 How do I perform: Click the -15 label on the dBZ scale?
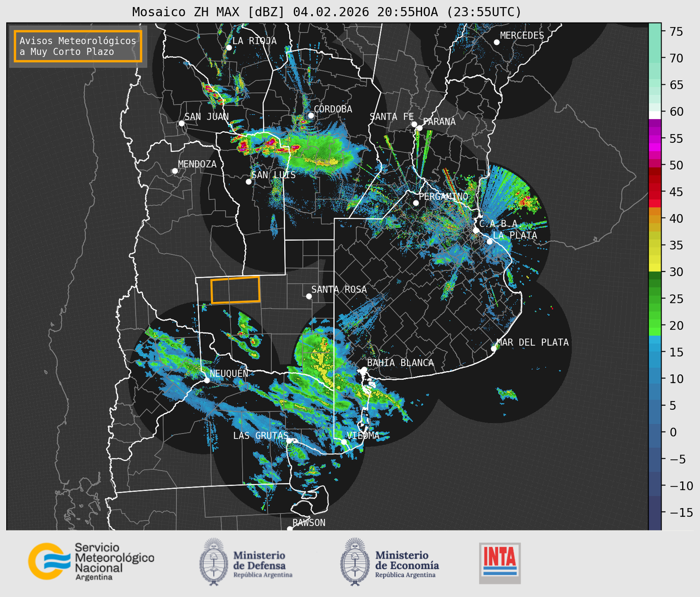click(681, 512)
